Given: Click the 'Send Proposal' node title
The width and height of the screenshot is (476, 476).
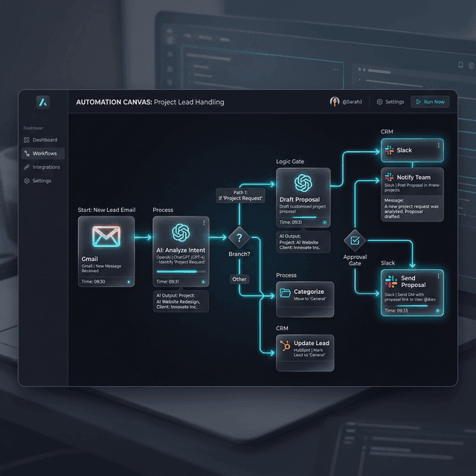Looking at the screenshot, I should click(414, 281).
